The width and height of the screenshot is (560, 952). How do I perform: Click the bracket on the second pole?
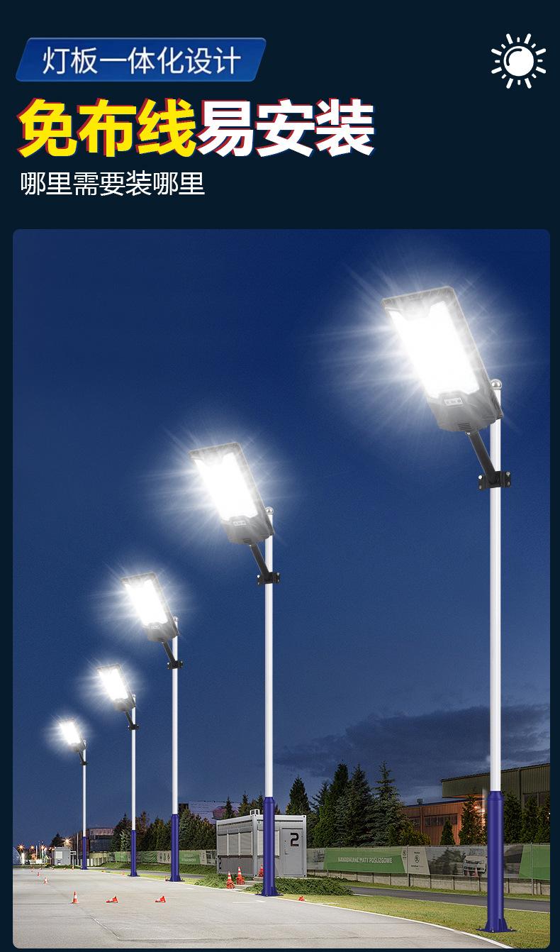(x=268, y=577)
